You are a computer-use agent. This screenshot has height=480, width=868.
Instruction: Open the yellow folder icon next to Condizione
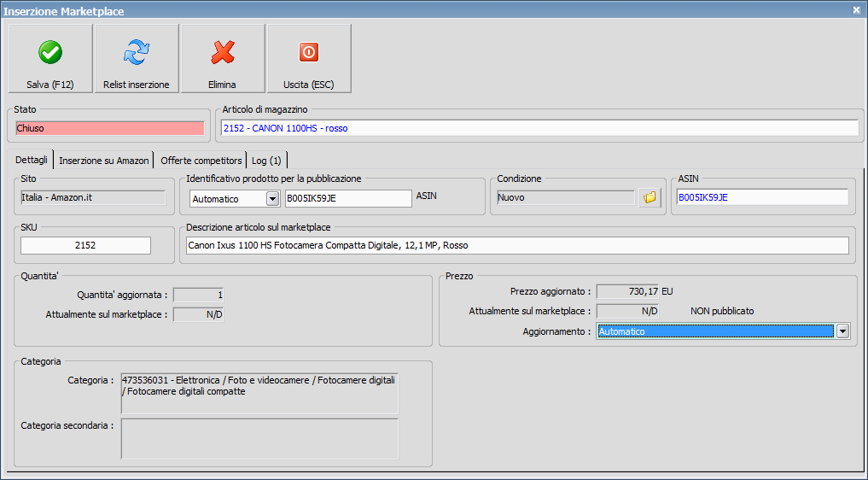[x=650, y=197]
